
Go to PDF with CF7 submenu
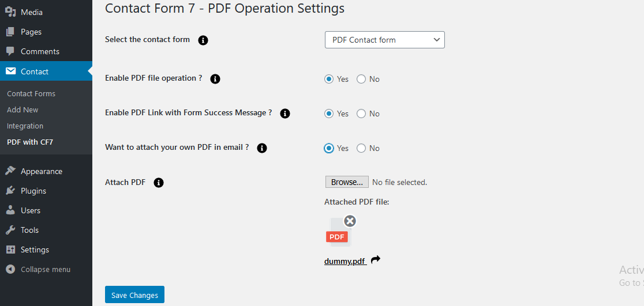pyautogui.click(x=30, y=142)
